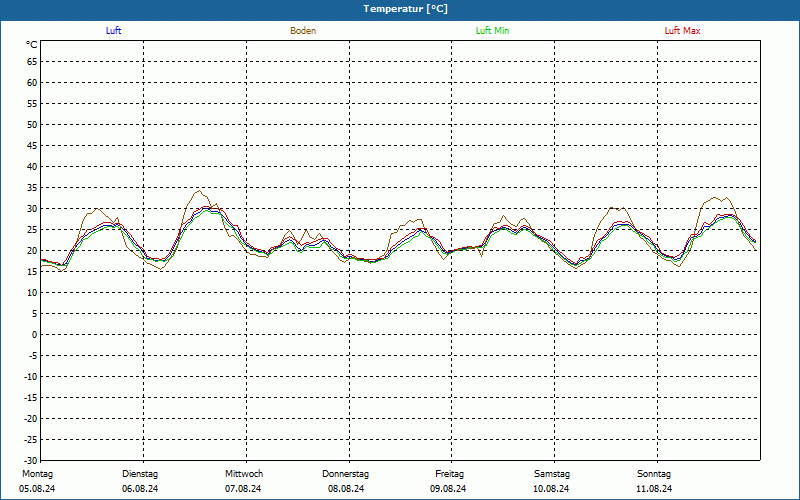Select the 07.08.24 date label
Screen dimensions: 800x500
tap(243, 489)
